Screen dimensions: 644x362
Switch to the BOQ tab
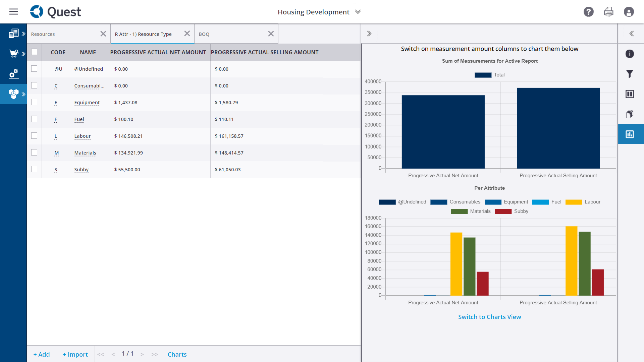click(x=204, y=34)
